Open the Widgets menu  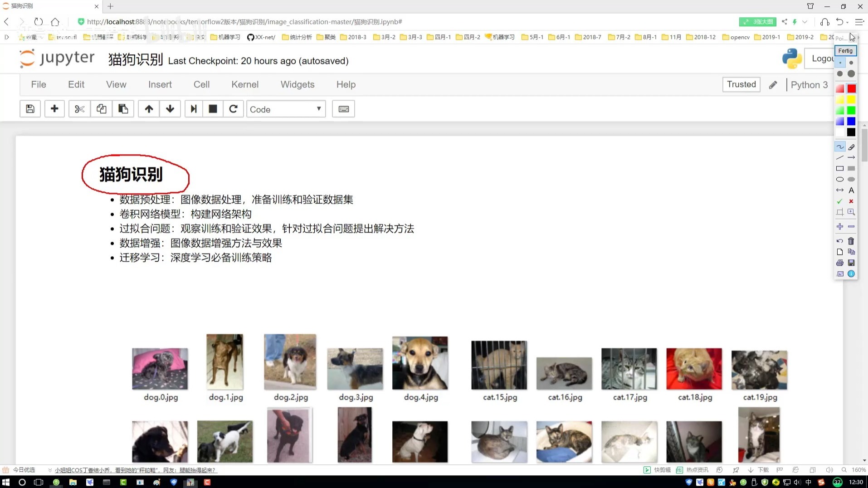point(297,84)
